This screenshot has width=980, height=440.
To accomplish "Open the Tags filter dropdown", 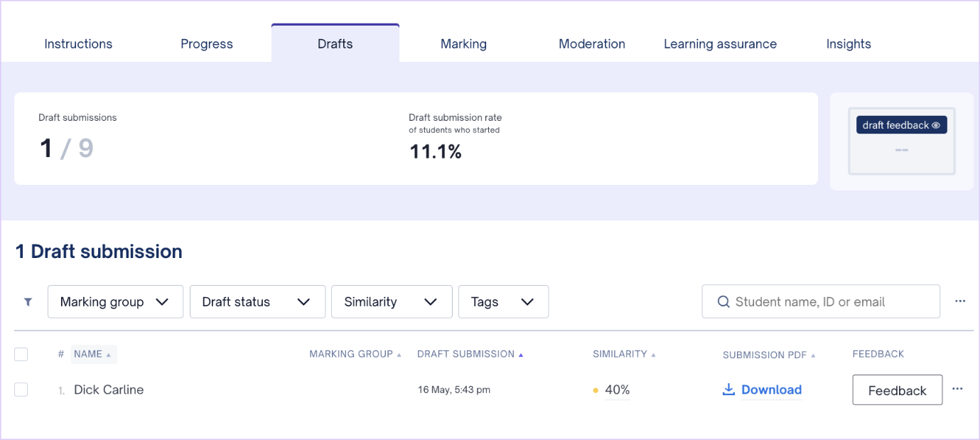I will (x=502, y=301).
